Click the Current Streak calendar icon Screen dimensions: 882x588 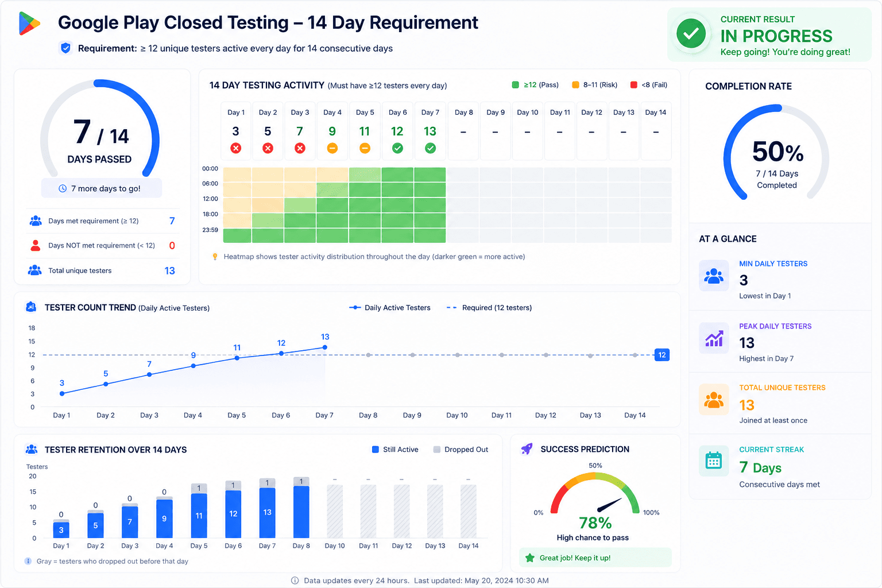714,461
